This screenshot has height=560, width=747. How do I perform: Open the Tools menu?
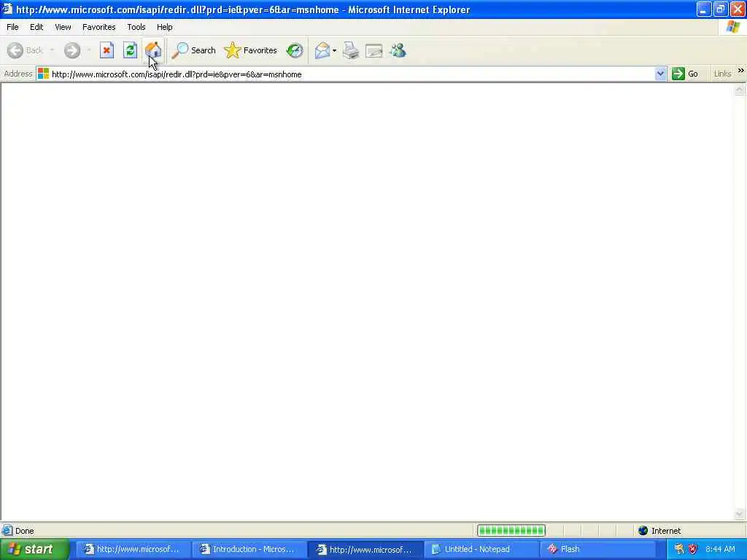pos(136,27)
